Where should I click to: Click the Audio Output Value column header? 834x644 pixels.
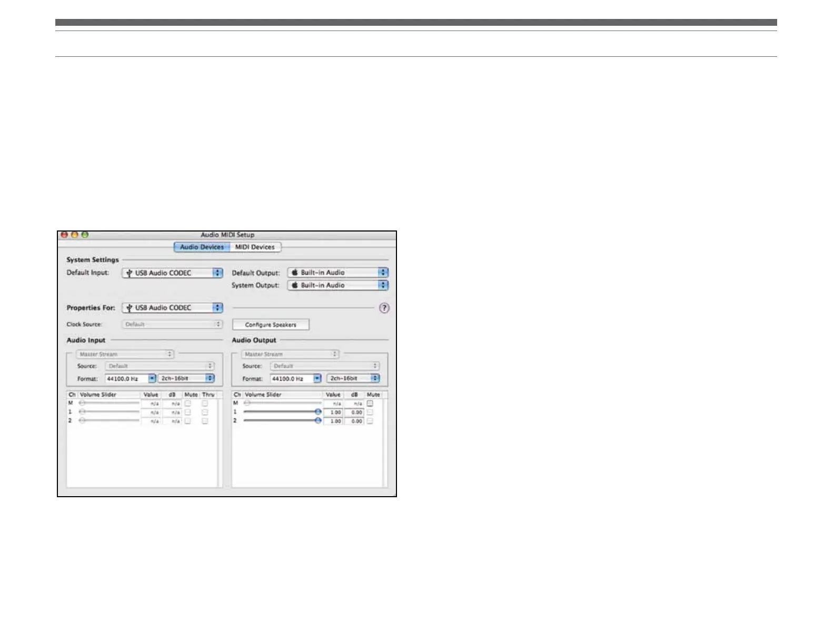[x=333, y=395]
